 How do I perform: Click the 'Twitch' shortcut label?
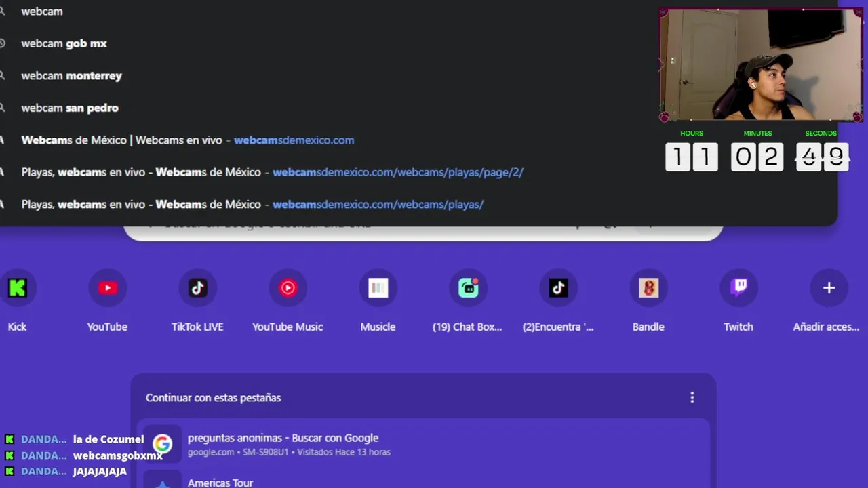pyautogui.click(x=738, y=327)
